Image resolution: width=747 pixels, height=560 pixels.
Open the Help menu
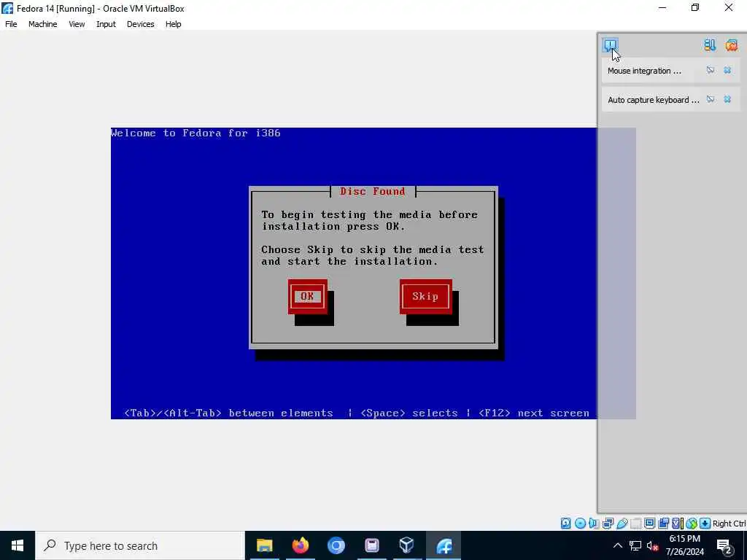[x=173, y=24]
